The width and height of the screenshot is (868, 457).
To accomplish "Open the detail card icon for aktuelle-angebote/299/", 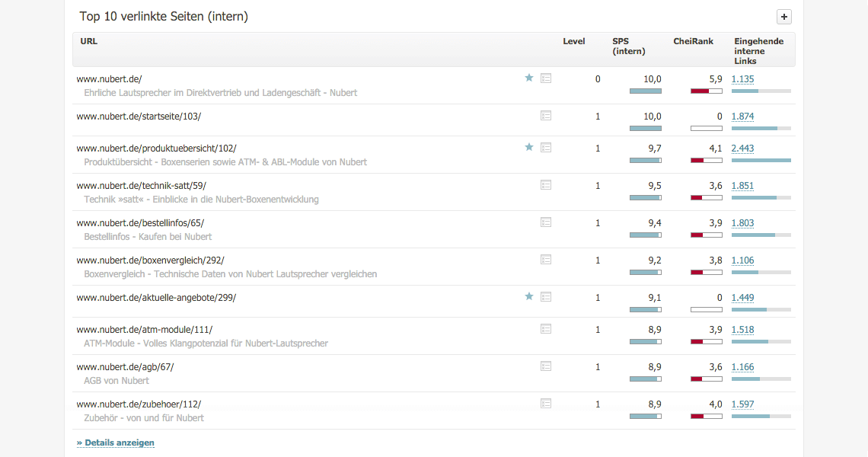I will point(546,298).
